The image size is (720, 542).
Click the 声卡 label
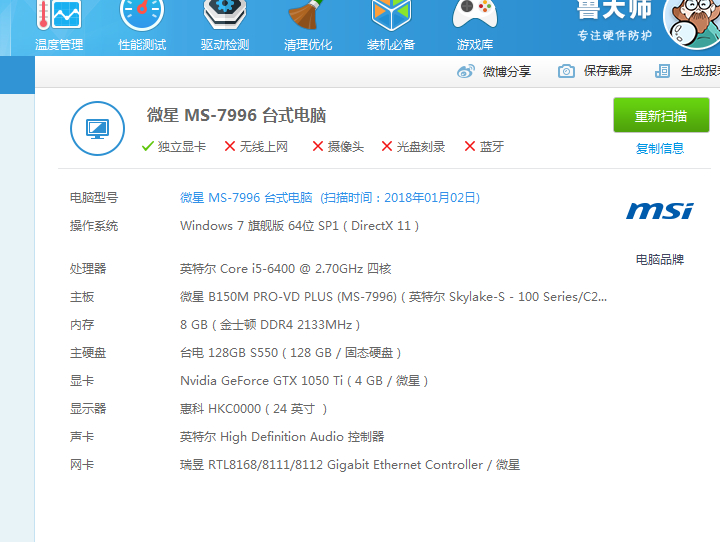coord(82,437)
